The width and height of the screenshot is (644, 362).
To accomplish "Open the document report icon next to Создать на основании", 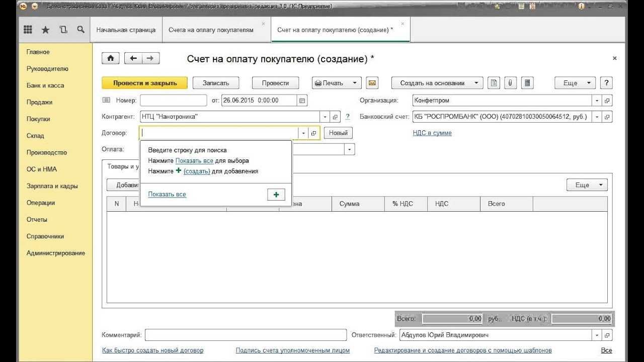I will [494, 83].
